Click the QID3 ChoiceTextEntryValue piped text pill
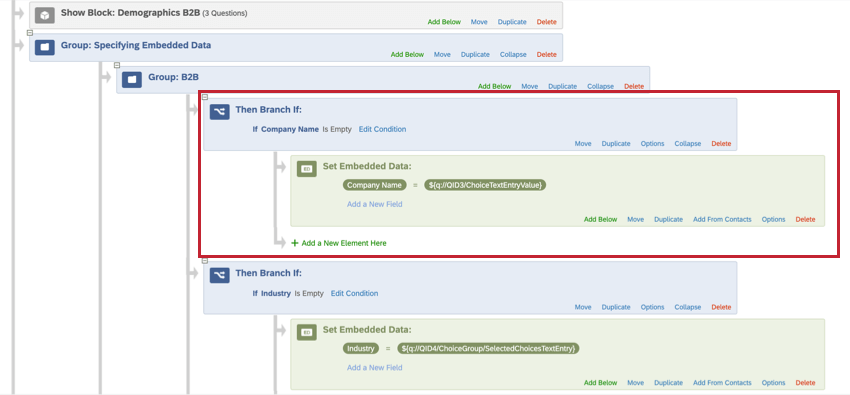850x395 pixels. click(x=485, y=185)
